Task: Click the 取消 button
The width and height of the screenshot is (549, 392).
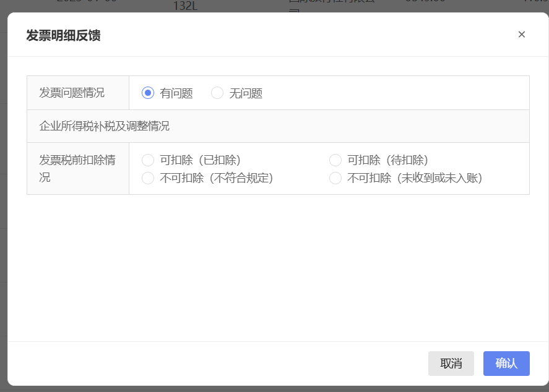Action: click(x=451, y=364)
